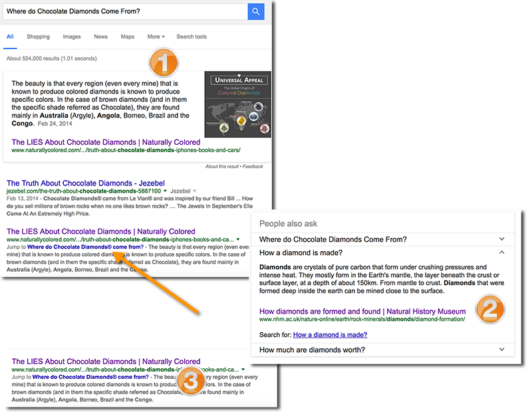
Task: Select the All results tab
Action: (x=10, y=37)
